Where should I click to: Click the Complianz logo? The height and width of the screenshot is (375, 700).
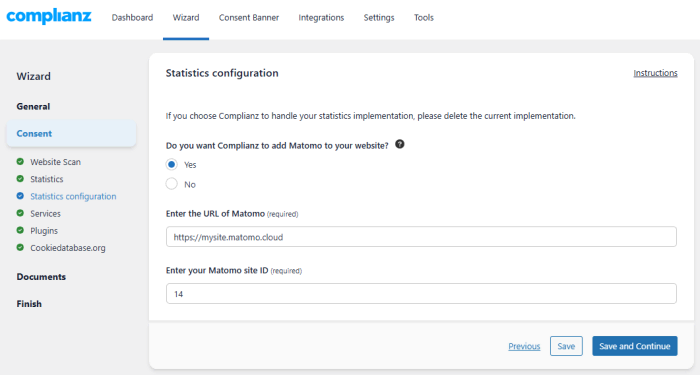(x=49, y=17)
